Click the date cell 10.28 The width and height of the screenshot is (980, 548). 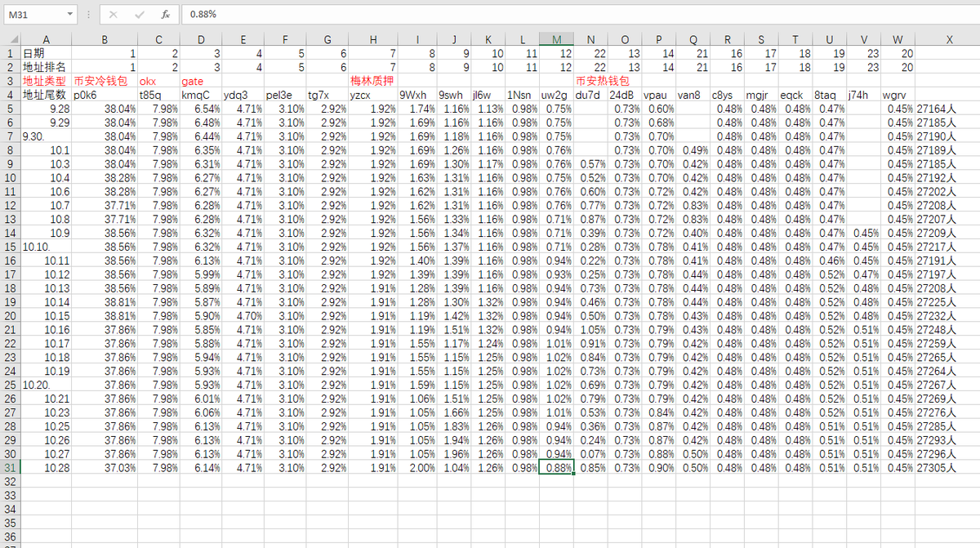point(46,468)
